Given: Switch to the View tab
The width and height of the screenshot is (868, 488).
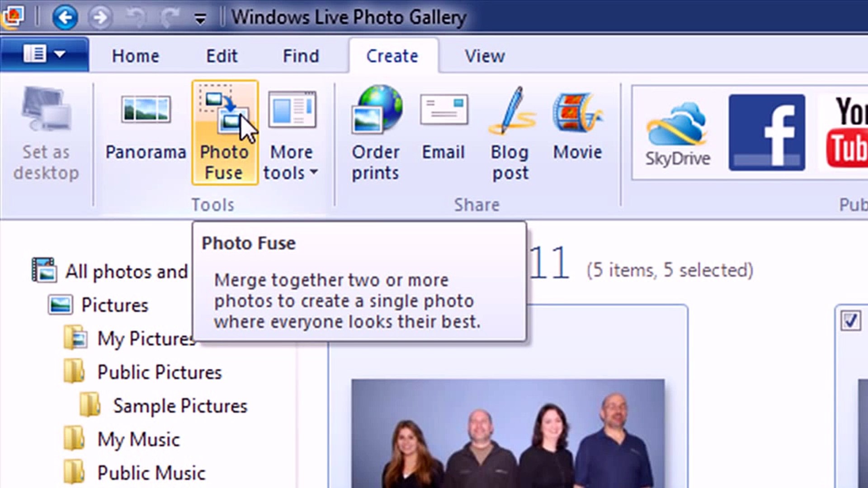Looking at the screenshot, I should click(x=485, y=56).
